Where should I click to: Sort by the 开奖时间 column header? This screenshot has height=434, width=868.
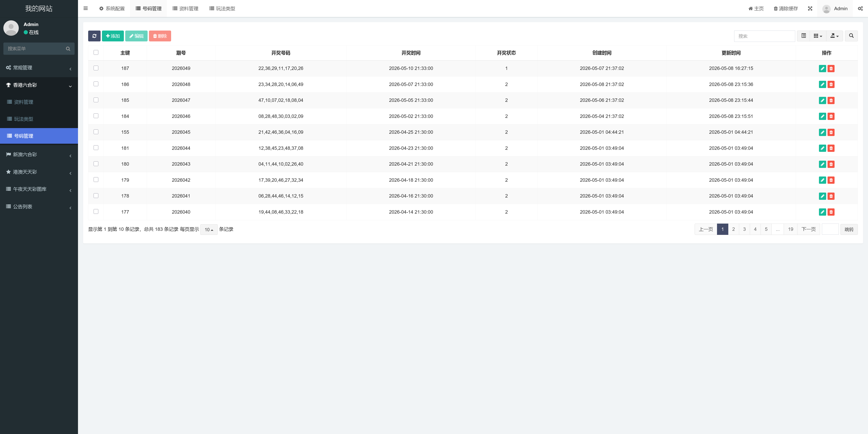pos(411,53)
